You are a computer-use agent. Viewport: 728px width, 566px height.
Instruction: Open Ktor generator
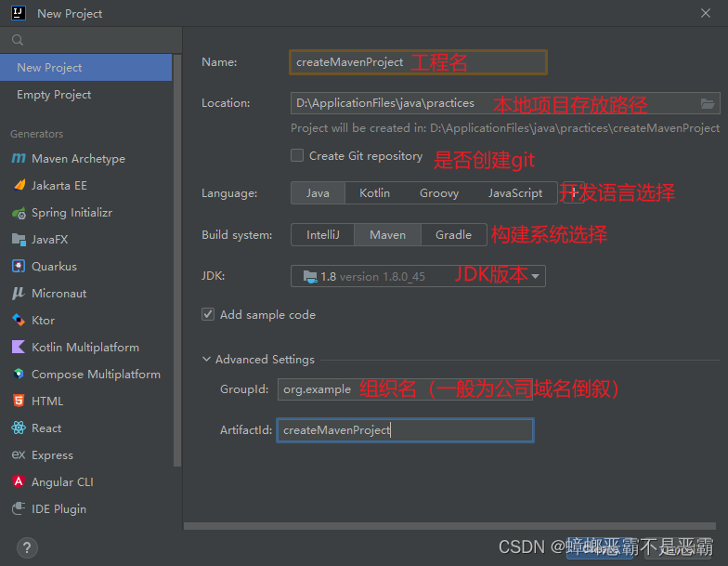(x=85, y=320)
